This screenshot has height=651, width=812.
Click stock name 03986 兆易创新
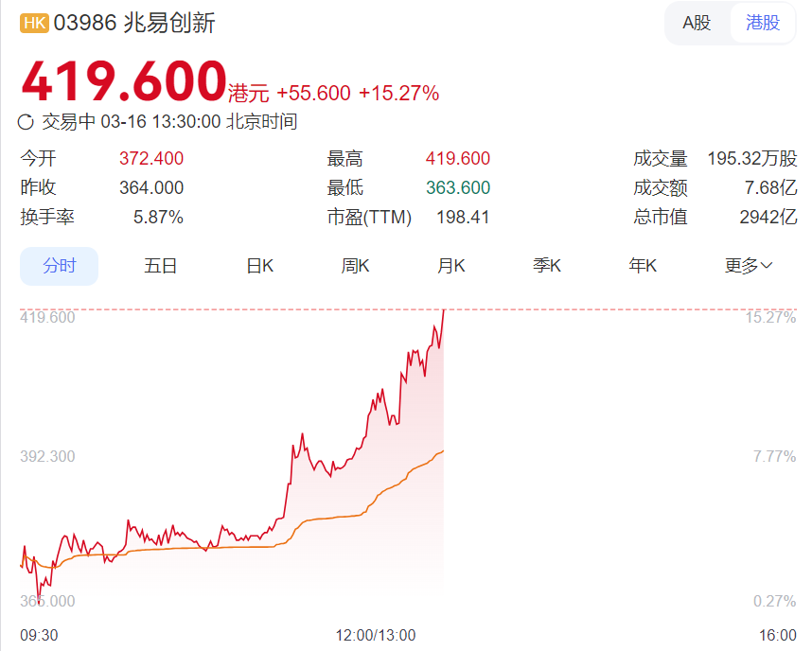click(x=134, y=24)
